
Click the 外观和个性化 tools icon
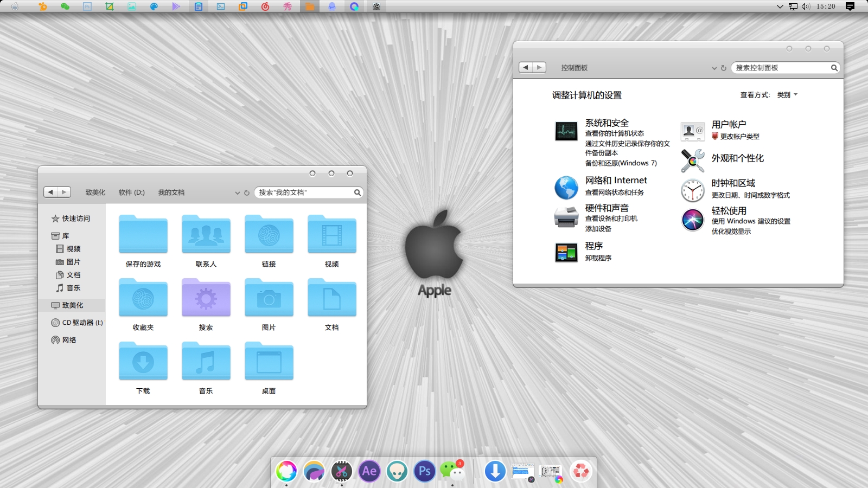tap(693, 160)
